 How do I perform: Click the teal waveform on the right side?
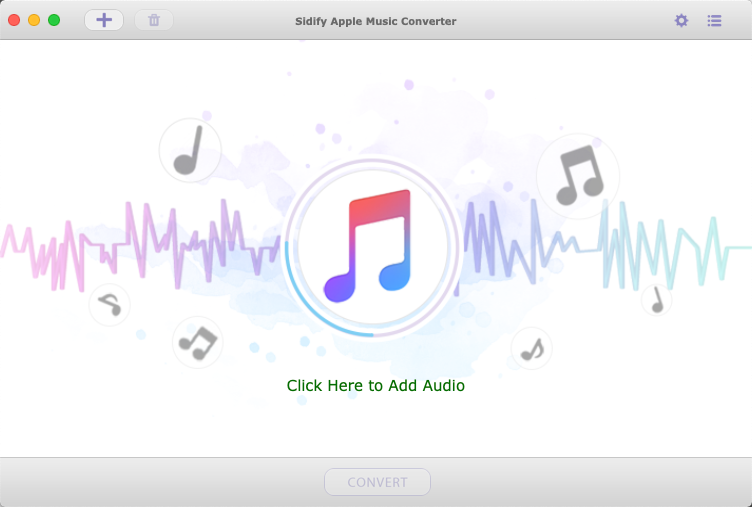[x=671, y=249]
